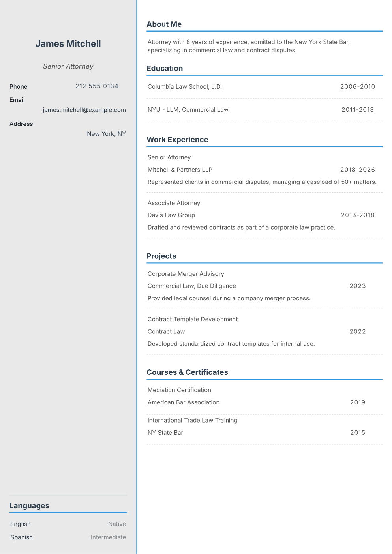Click the certificate year 2019
Image resolution: width=392 pixels, height=554 pixels.
358,402
